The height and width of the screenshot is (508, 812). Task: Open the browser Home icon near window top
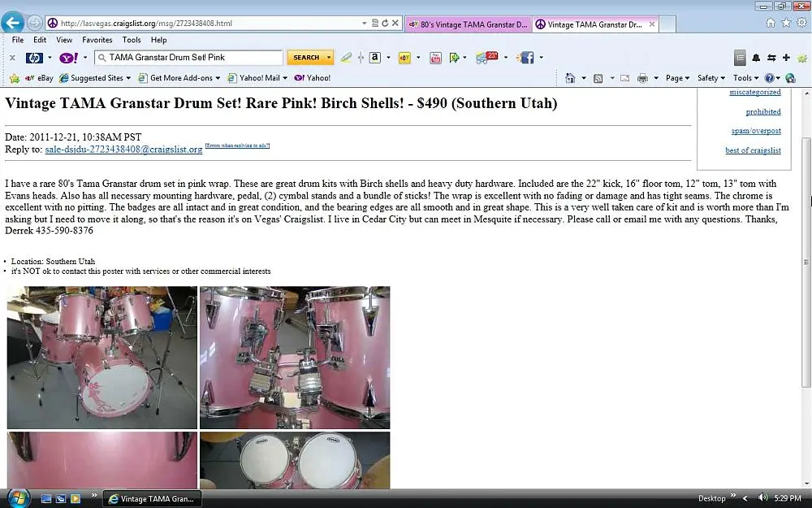[x=771, y=22]
